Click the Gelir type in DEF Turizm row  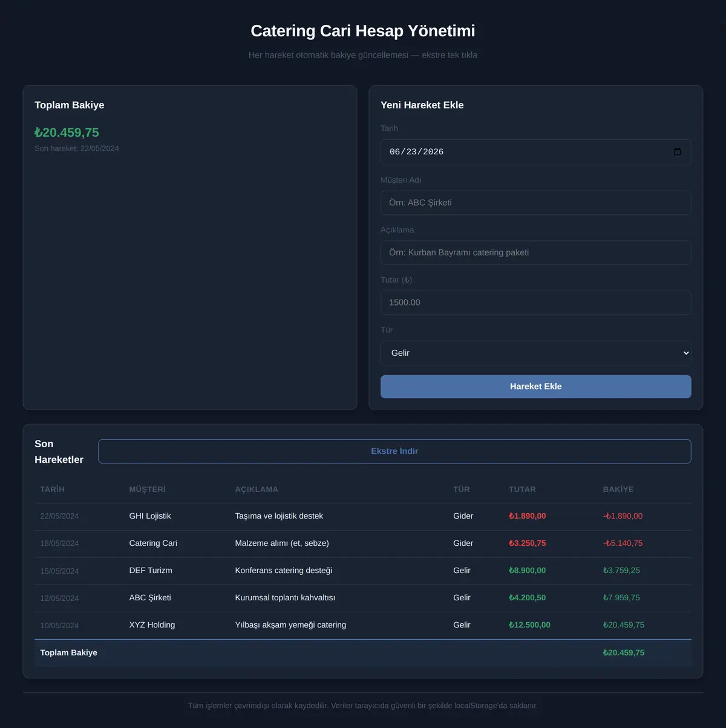pos(462,571)
